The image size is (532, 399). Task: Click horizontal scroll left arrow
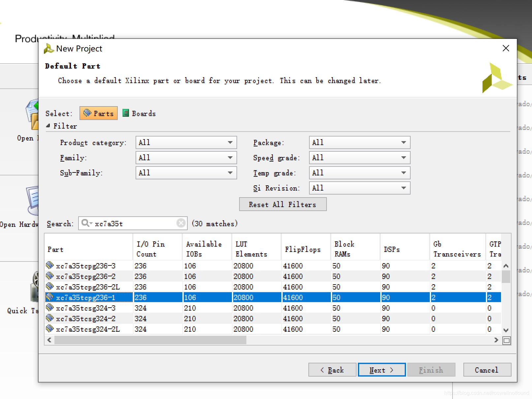49,340
